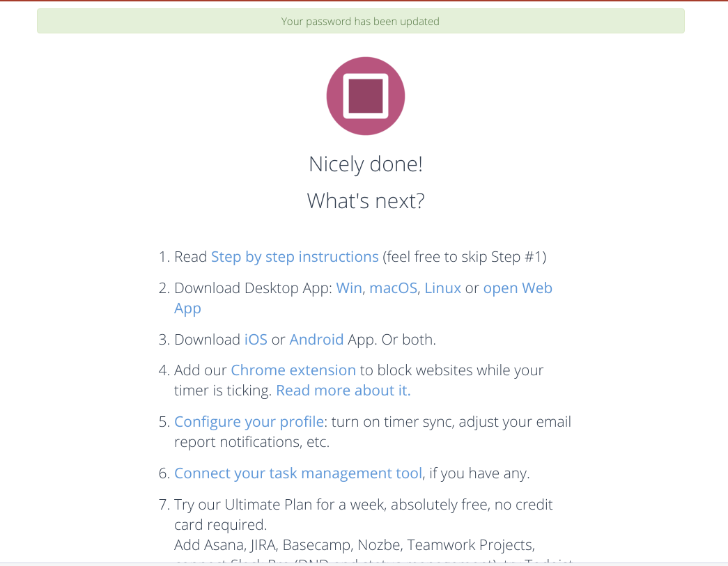Add the Chrome extension
728x566 pixels.
[x=293, y=370]
